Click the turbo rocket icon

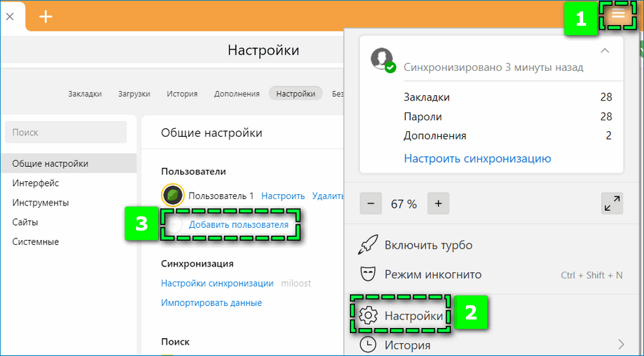(368, 245)
